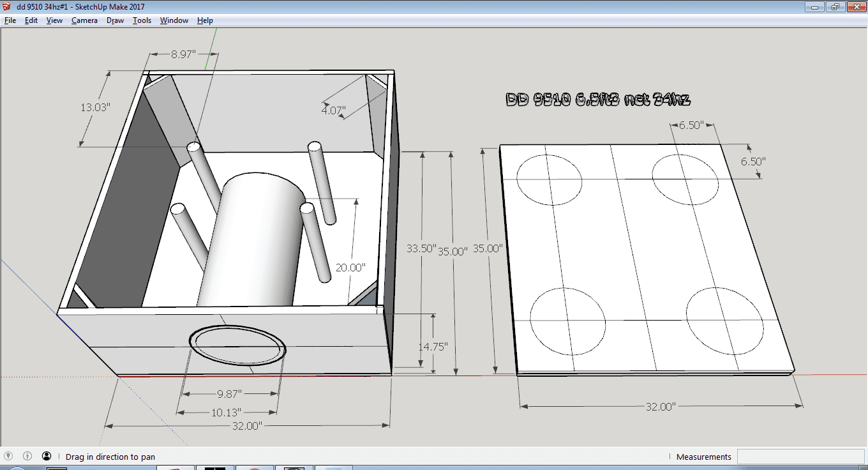Open the Window menu
Viewport: 868px width, 470px height.
174,20
